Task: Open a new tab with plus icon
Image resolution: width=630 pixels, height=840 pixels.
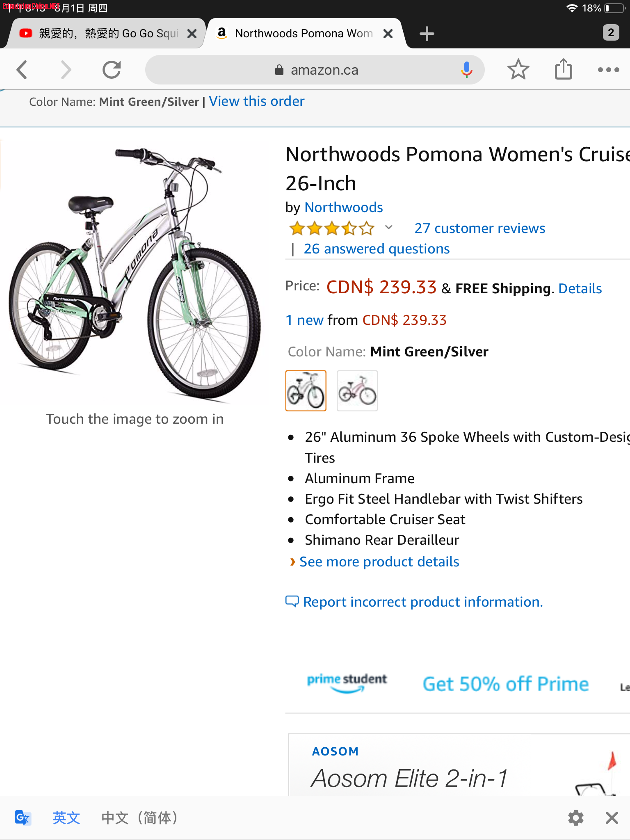Action: pyautogui.click(x=427, y=34)
